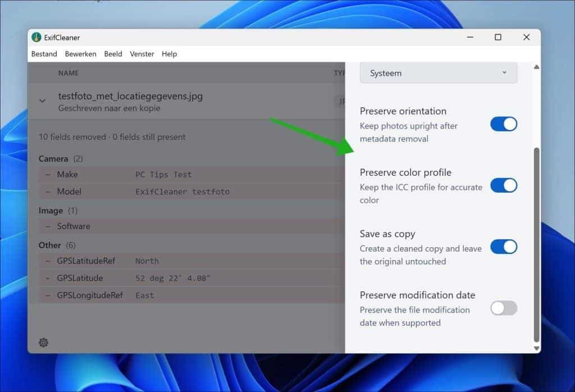Open the Bestand menu
The image size is (575, 392).
[44, 54]
